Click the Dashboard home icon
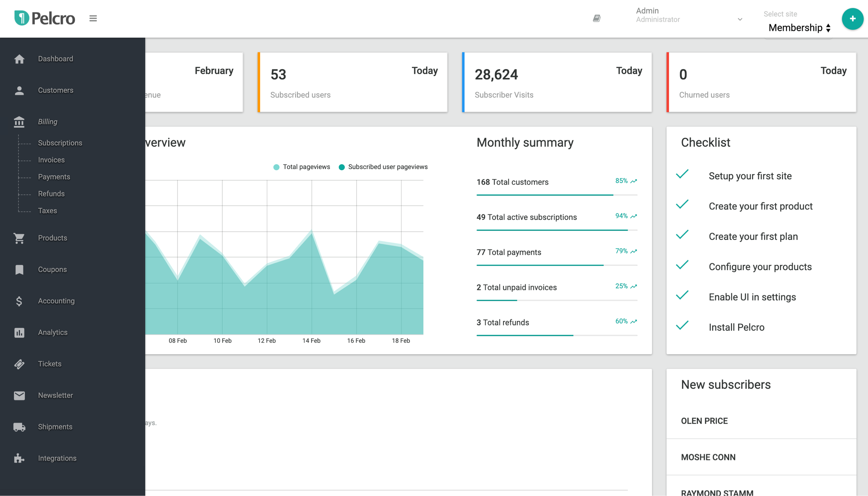 [19, 59]
